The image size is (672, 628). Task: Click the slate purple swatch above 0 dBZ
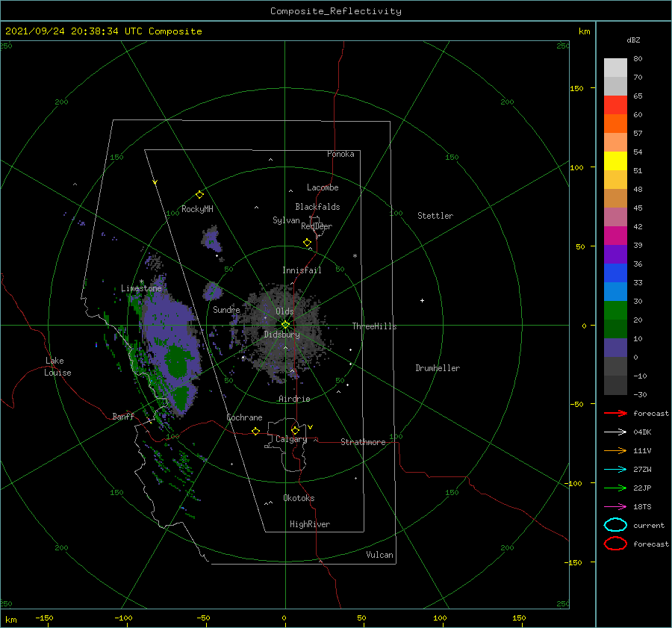tap(615, 348)
